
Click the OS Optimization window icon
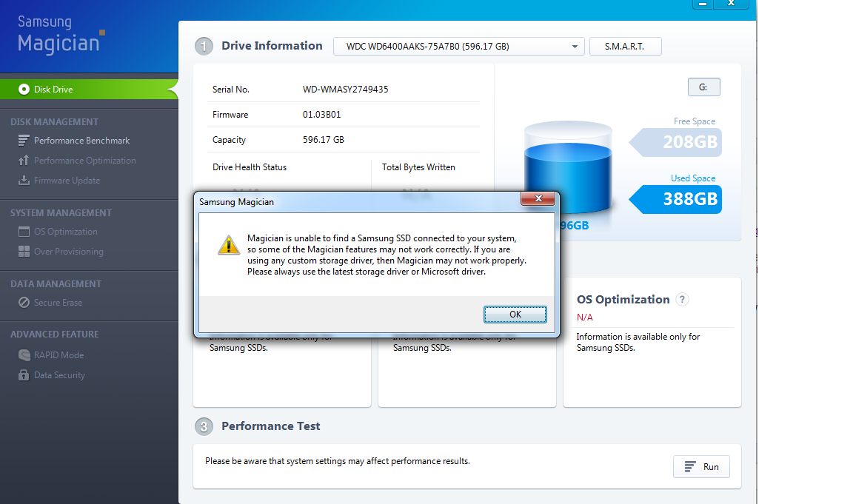click(x=24, y=232)
